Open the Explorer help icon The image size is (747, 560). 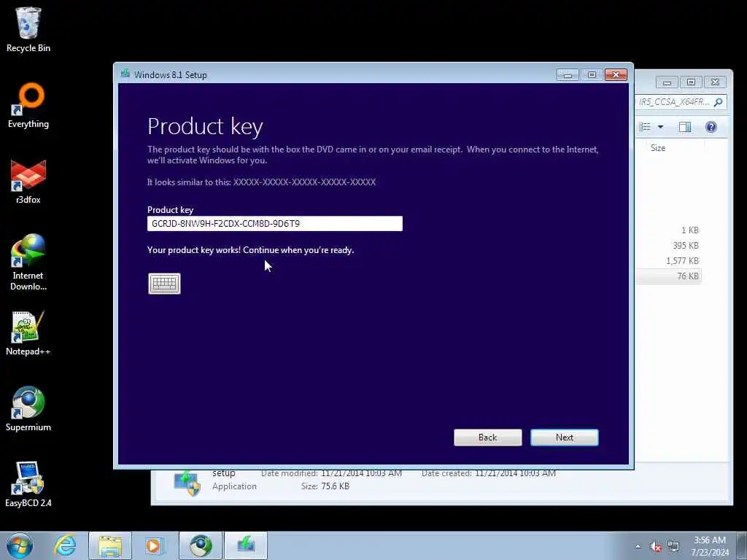click(711, 127)
